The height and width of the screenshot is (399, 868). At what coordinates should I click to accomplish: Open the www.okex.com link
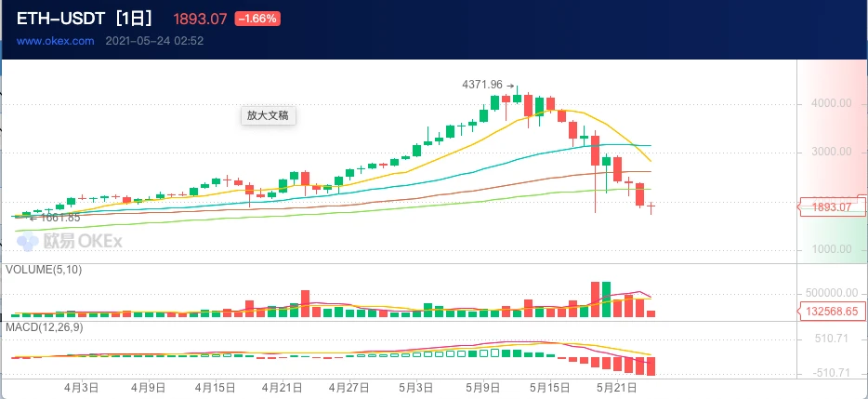point(56,41)
